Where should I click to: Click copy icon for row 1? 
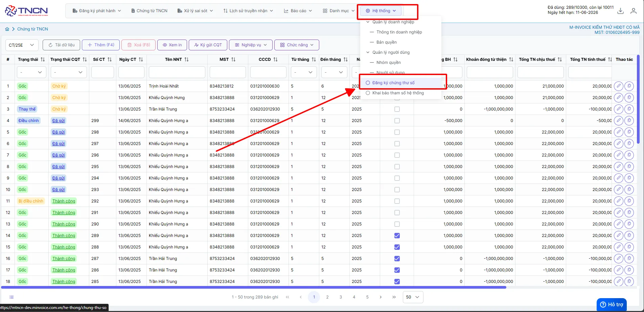[629, 86]
